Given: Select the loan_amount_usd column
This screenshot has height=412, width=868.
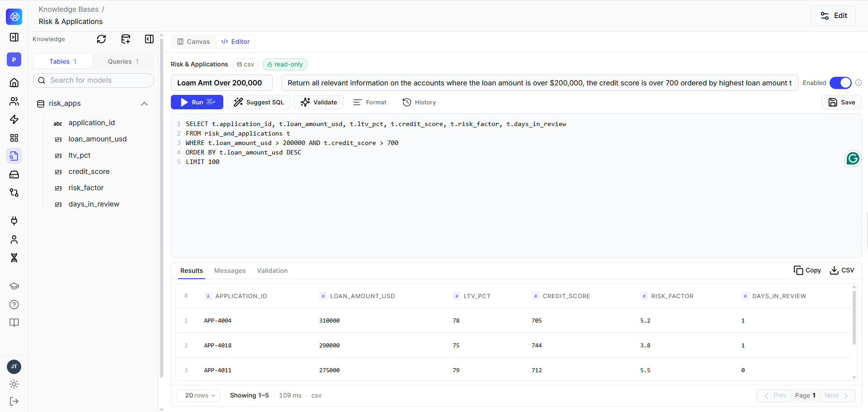Looking at the screenshot, I should click(x=97, y=139).
